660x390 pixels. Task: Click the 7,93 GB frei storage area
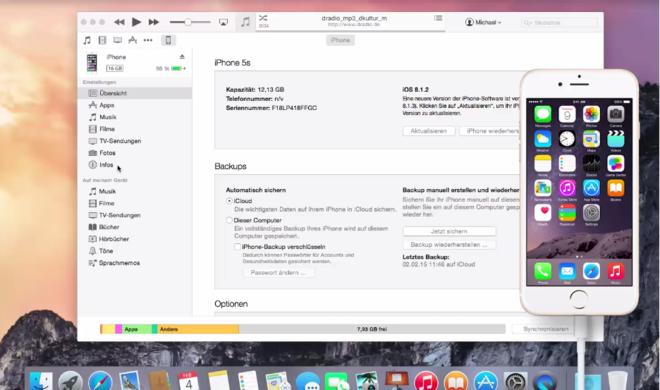pos(372,329)
